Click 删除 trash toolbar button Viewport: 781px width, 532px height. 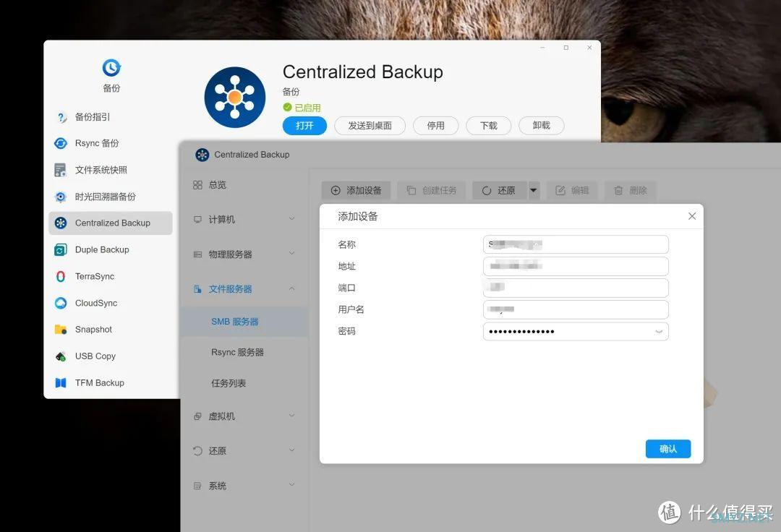pos(631,191)
